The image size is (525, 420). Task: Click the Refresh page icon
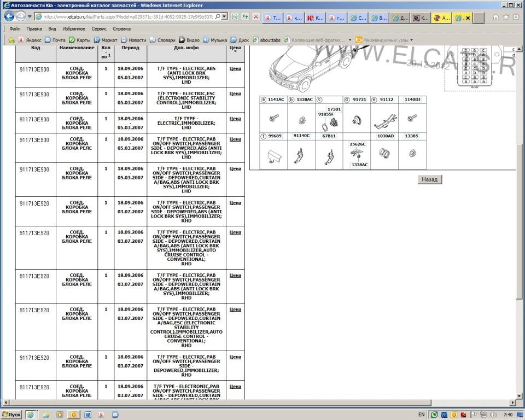(x=246, y=17)
